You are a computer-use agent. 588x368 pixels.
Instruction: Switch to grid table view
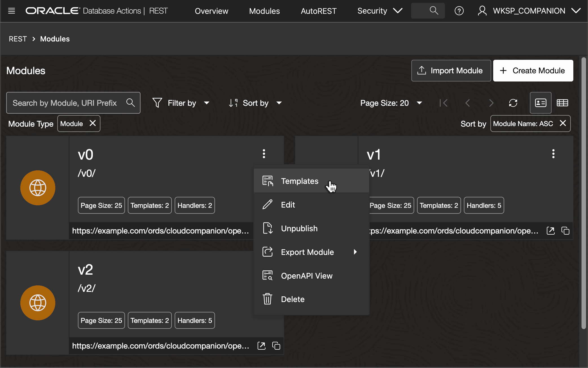coord(562,103)
